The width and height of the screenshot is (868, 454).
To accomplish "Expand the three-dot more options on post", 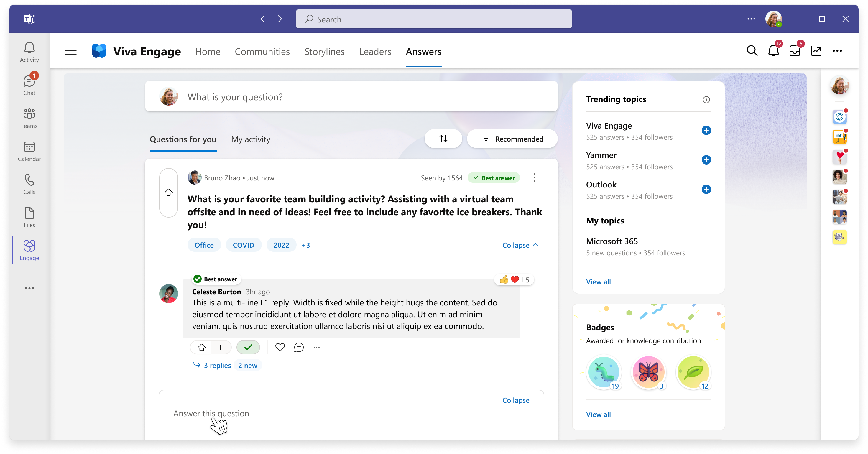I will pyautogui.click(x=534, y=177).
